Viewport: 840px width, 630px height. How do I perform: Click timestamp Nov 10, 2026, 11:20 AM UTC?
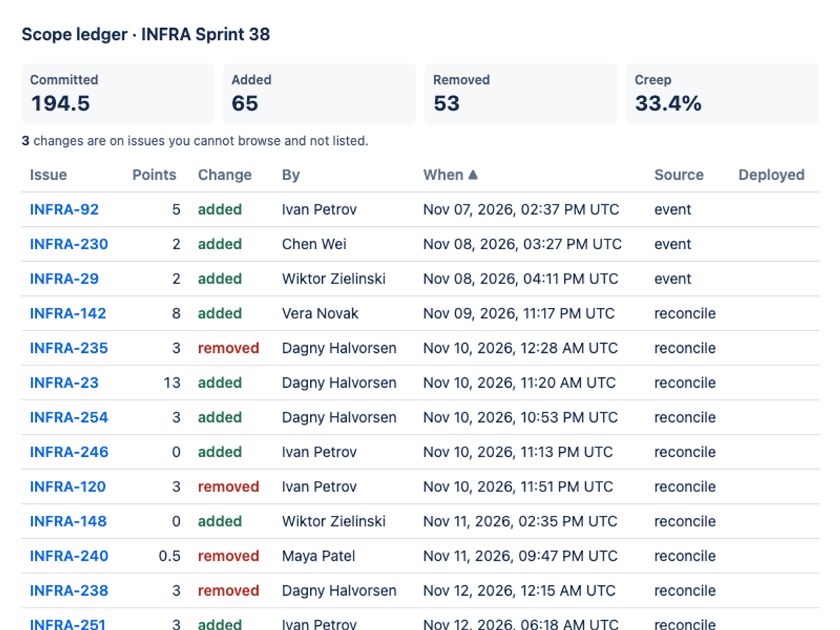519,383
